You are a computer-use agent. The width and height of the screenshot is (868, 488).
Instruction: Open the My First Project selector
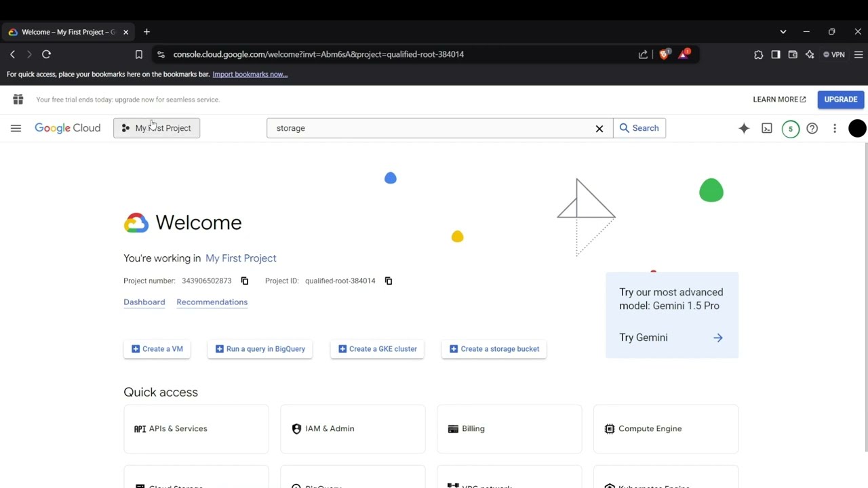(157, 128)
